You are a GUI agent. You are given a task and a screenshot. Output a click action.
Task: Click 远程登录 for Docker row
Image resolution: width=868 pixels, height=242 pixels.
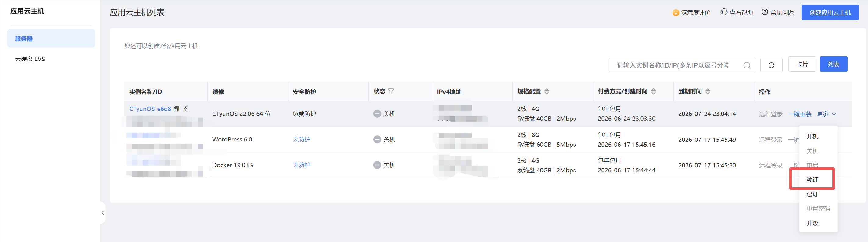point(770,165)
